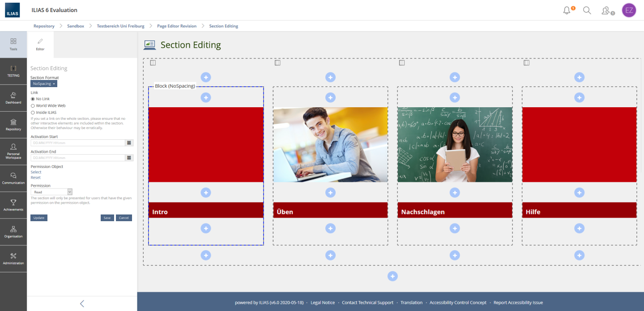This screenshot has width=644, height=311.
Task: Click the Activation Start date field
Action: [x=77, y=143]
